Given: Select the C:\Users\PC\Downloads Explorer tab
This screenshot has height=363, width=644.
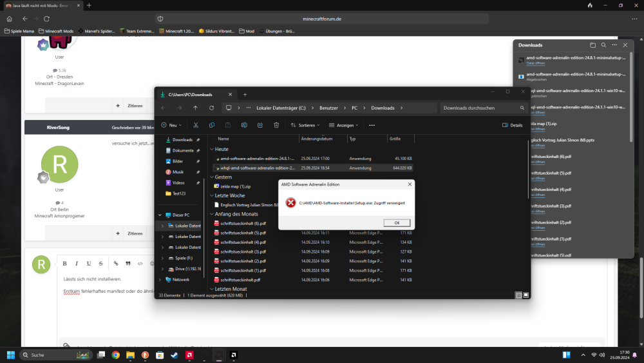Looking at the screenshot, I should [x=196, y=95].
